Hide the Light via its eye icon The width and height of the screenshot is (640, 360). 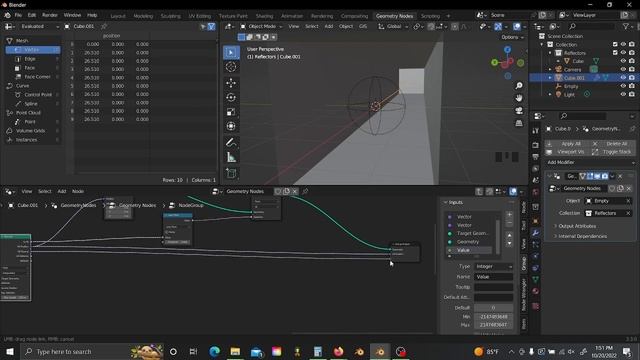coord(623,94)
